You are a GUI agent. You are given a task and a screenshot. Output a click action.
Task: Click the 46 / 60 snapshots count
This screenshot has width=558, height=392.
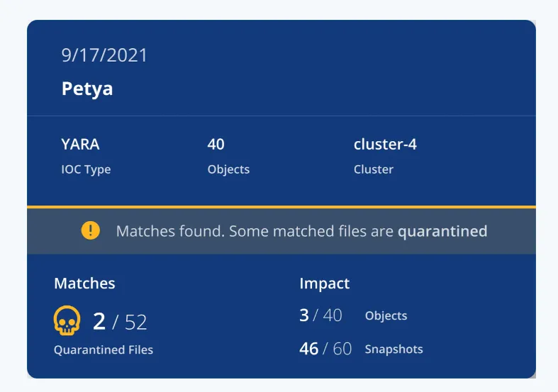pyautogui.click(x=325, y=349)
